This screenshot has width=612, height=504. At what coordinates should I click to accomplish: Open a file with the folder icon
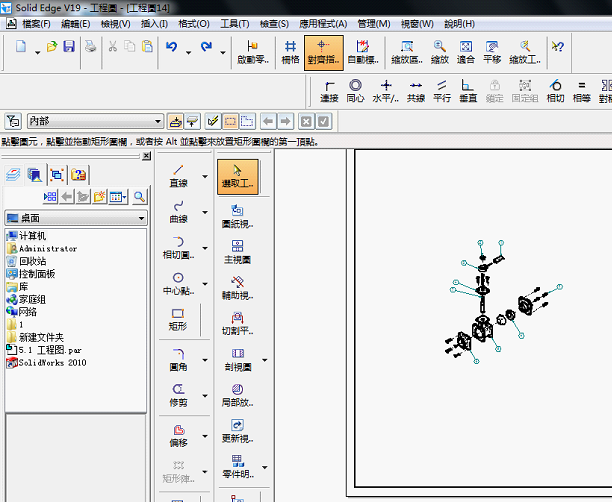(52, 46)
